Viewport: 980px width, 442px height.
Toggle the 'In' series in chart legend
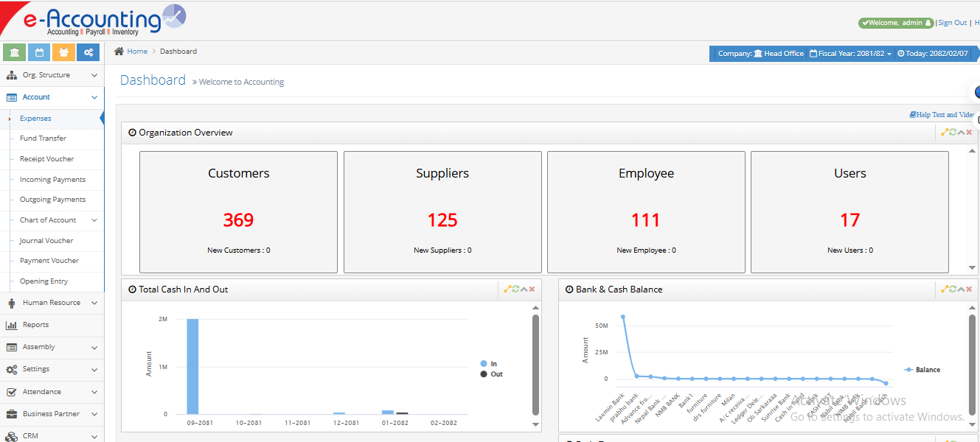[490, 364]
